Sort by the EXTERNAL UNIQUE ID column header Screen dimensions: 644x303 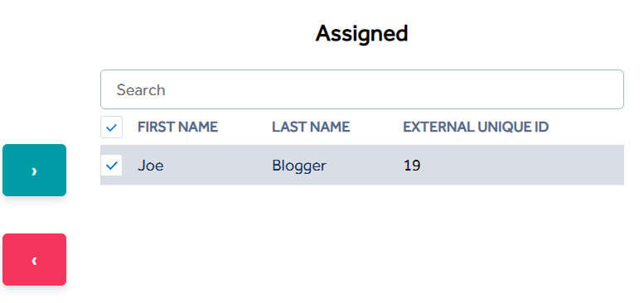(x=476, y=127)
